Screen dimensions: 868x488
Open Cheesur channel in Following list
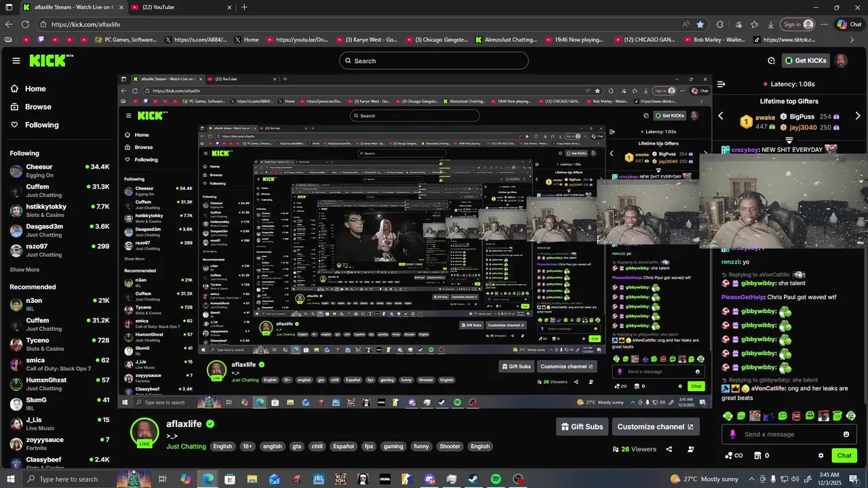coord(60,171)
